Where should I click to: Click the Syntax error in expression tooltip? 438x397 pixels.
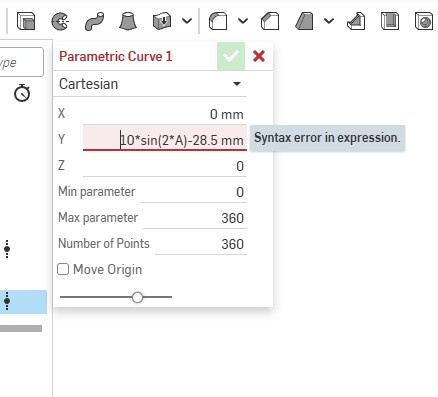pos(327,138)
